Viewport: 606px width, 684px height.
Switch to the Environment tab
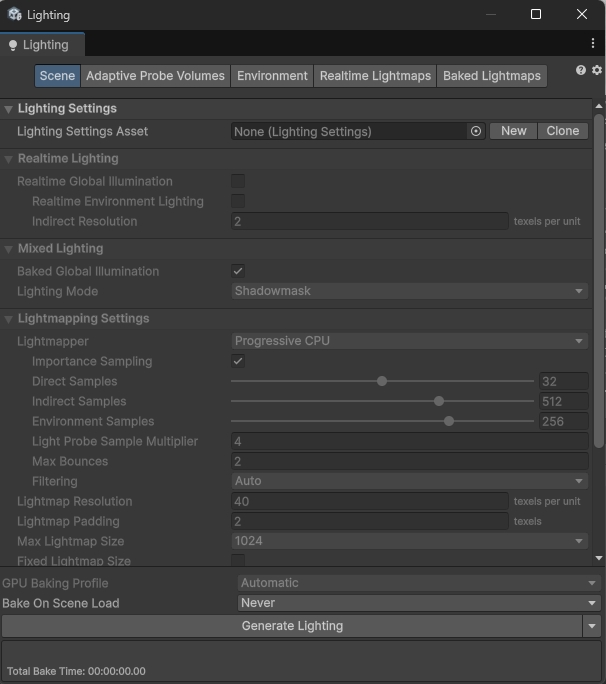click(272, 76)
